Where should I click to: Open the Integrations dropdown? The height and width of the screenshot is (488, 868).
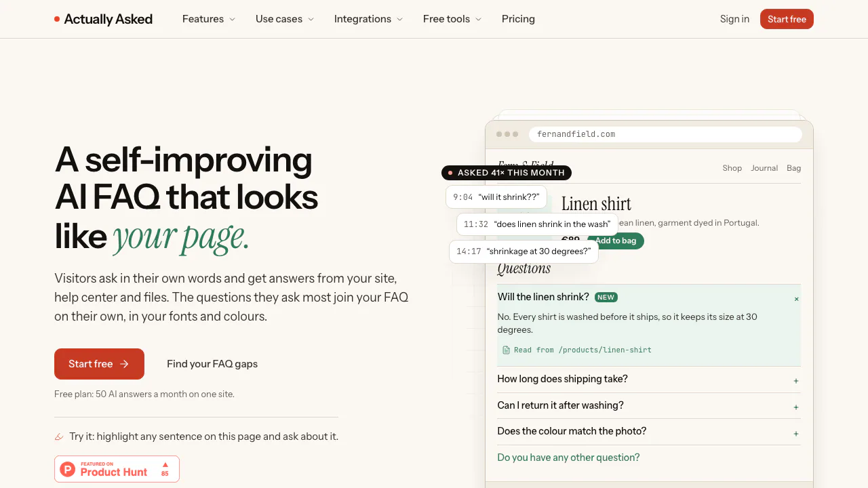pos(368,19)
